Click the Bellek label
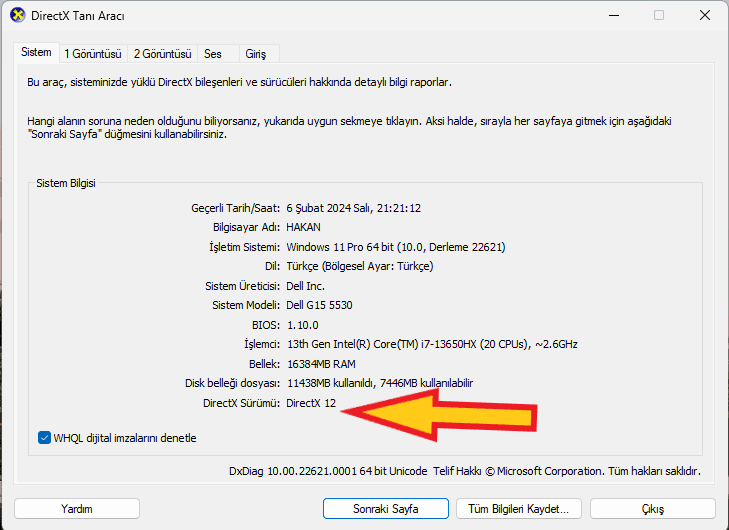The image size is (729, 530). pos(264,364)
